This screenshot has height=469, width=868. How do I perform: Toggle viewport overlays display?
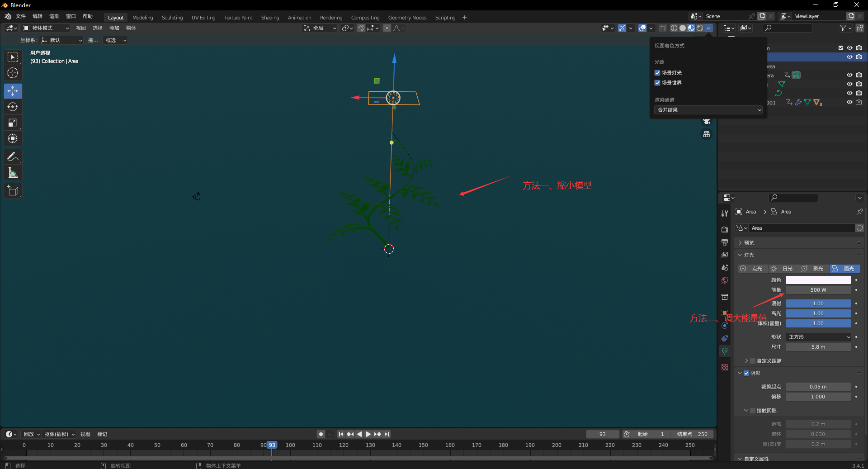pyautogui.click(x=642, y=28)
